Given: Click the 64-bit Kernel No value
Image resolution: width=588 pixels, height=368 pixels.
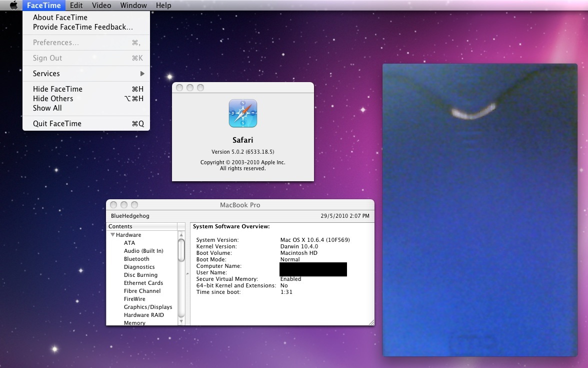Looking at the screenshot, I should 284,286.
